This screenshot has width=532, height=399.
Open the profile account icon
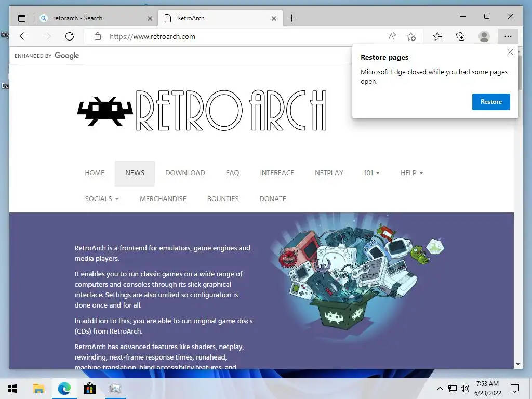[x=484, y=36]
